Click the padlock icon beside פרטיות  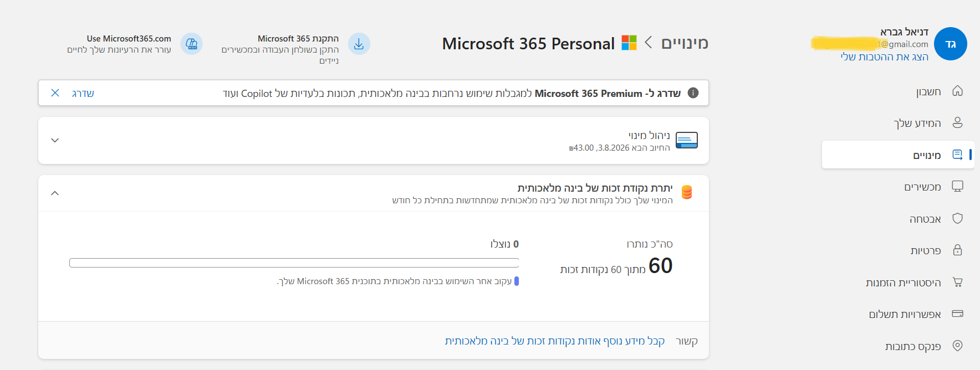click(957, 250)
